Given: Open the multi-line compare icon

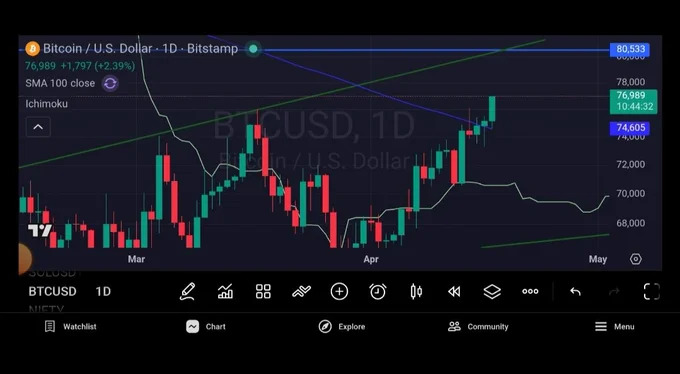Looking at the screenshot, I should point(301,292).
